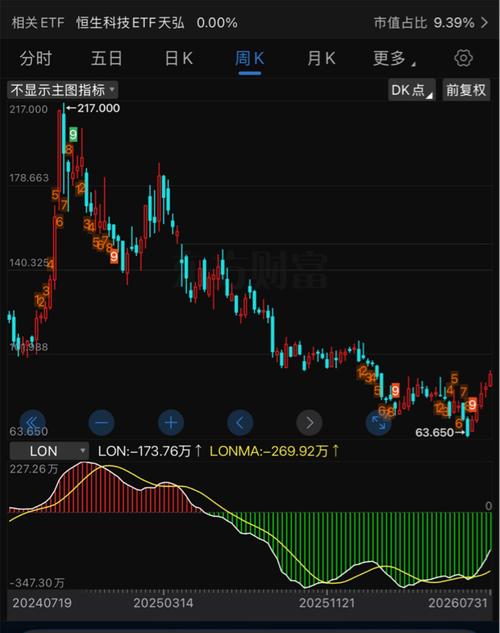Shift chart left with left arrow
This screenshot has width=500, height=633.
coord(240,423)
